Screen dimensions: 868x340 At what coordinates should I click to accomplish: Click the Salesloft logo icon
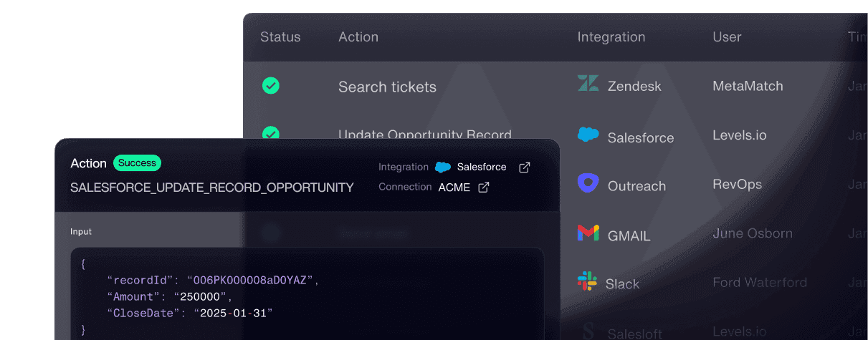588,331
